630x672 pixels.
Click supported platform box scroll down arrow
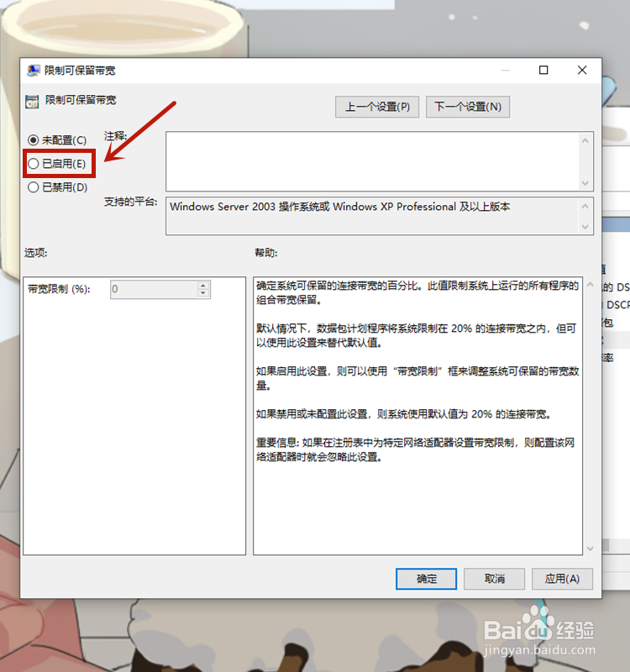[585, 227]
